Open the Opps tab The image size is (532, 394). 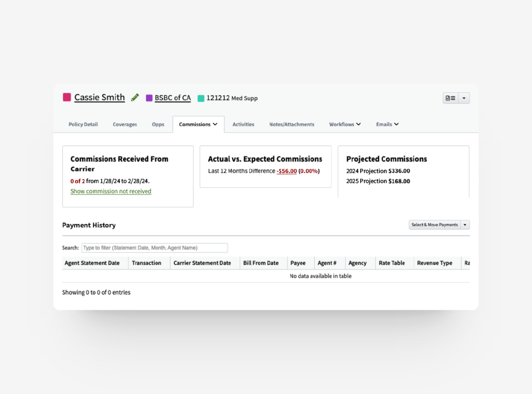[x=158, y=124]
